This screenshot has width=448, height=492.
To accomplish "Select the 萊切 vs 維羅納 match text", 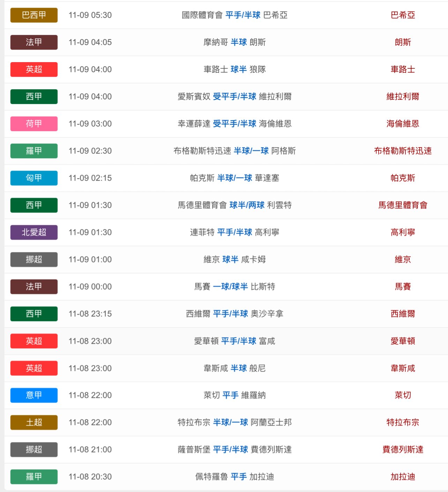I will 234,395.
